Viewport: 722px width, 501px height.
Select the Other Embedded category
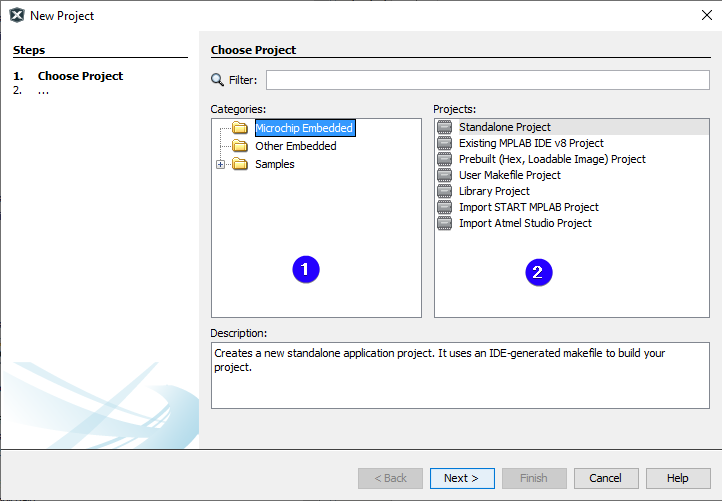(296, 146)
